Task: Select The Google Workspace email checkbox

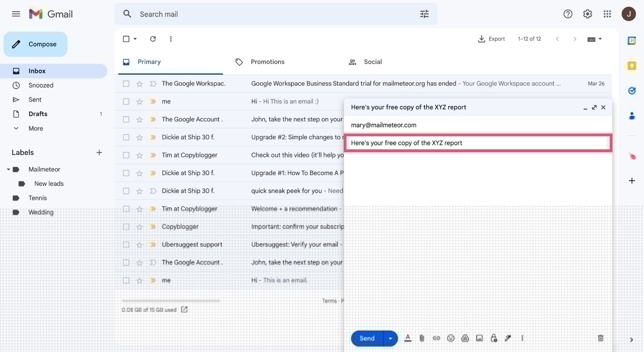Action: [126, 84]
